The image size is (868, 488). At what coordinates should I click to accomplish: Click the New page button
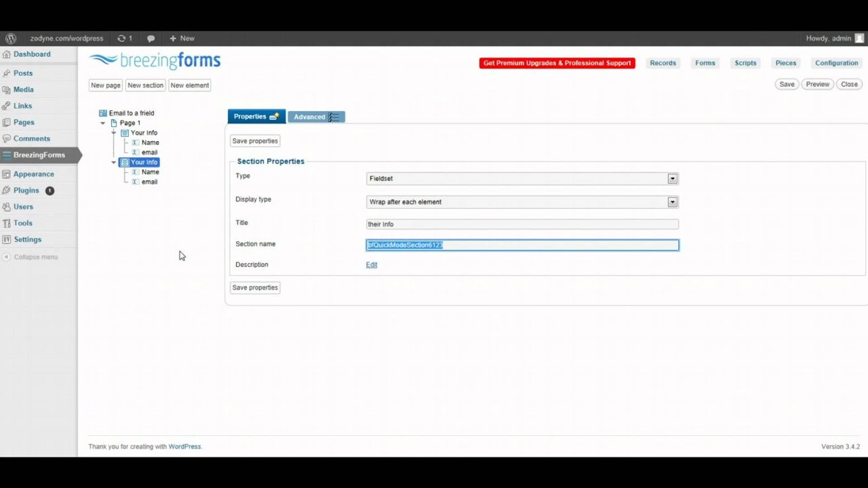pos(106,85)
